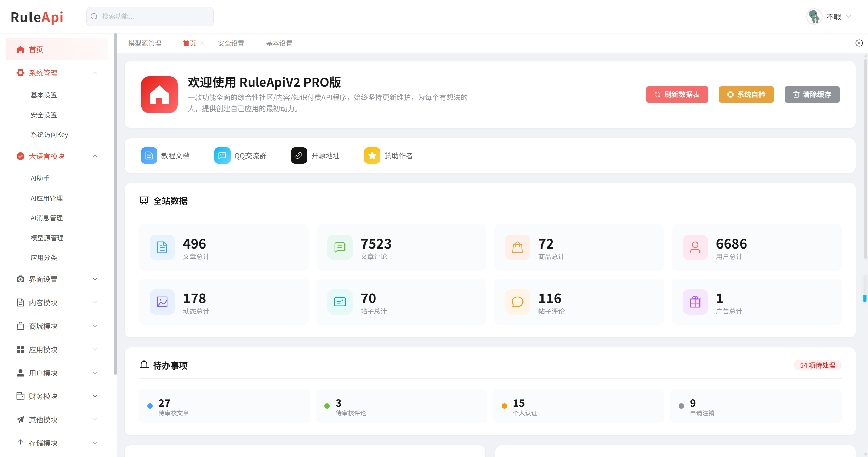This screenshot has width=868, height=457.
Task: Click the 界面设置 camera icon
Action: (20, 279)
